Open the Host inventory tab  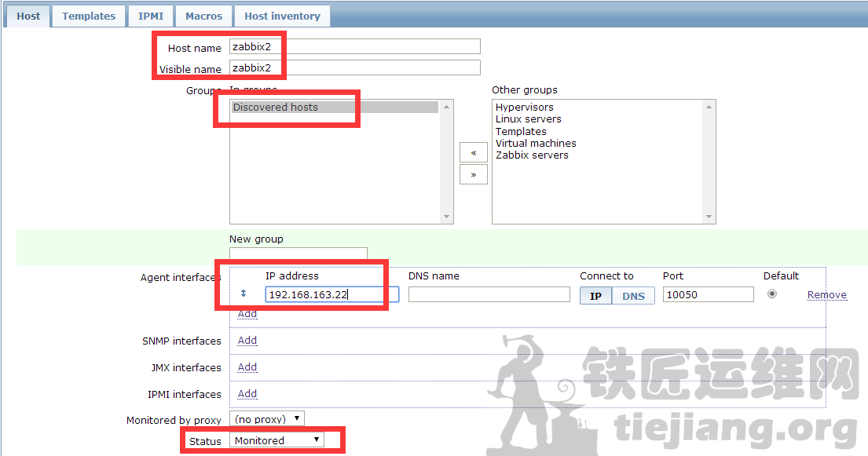click(x=282, y=16)
